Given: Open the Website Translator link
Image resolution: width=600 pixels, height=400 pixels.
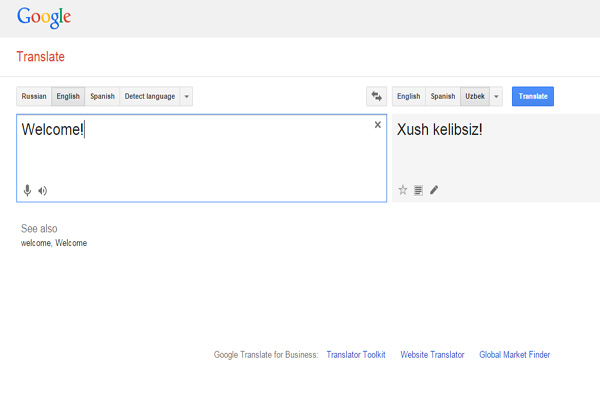Looking at the screenshot, I should click(x=432, y=355).
